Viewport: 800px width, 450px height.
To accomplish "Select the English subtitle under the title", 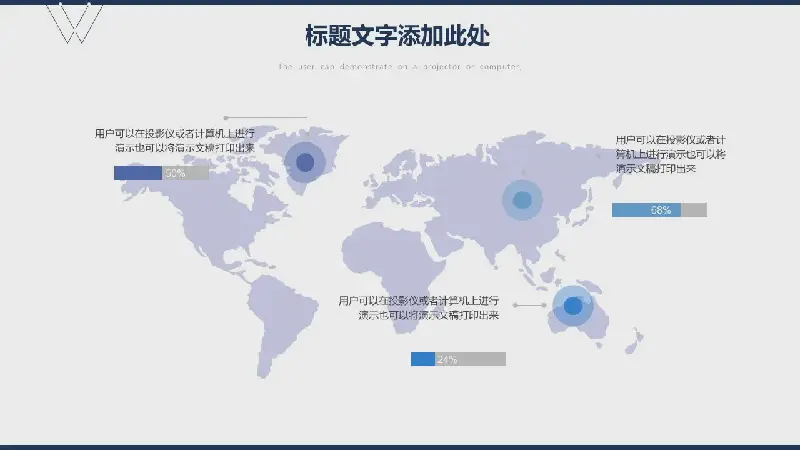I will [x=400, y=67].
